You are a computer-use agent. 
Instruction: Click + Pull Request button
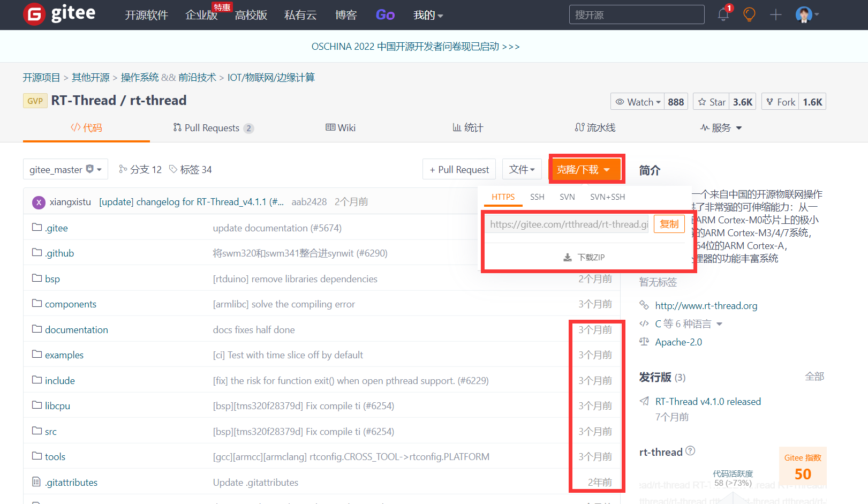[459, 169]
